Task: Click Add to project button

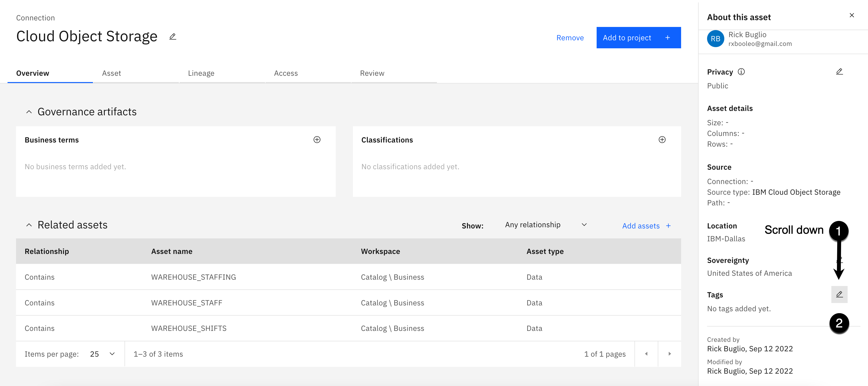Action: tap(638, 38)
